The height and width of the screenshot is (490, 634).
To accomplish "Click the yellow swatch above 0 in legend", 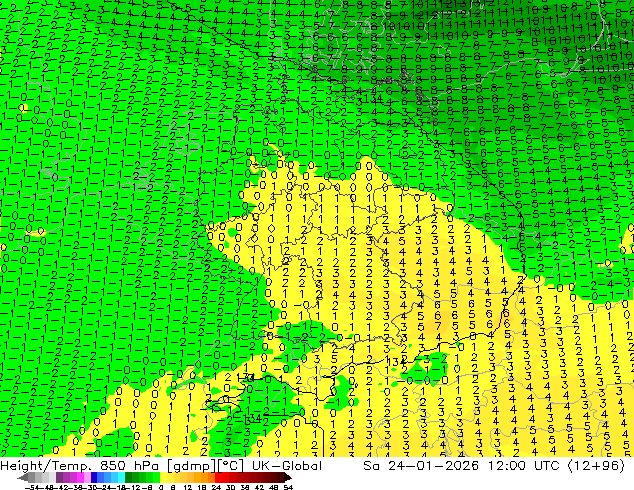I will (x=163, y=478).
